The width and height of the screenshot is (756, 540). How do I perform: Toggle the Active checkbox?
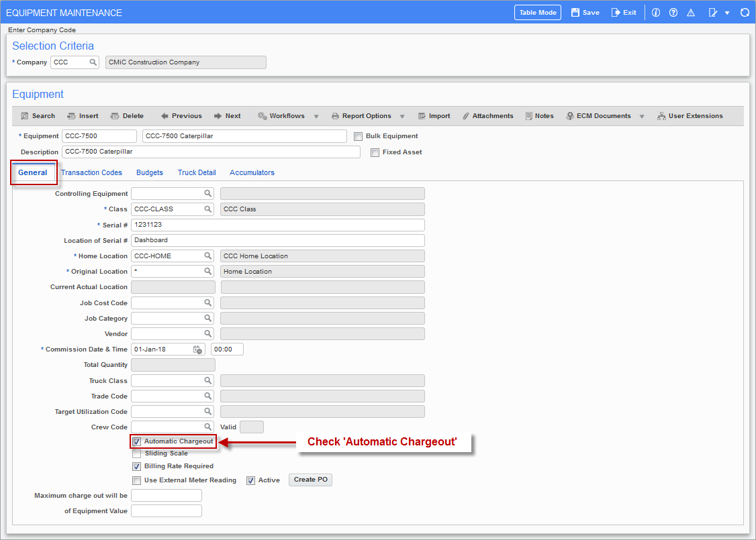click(x=250, y=480)
